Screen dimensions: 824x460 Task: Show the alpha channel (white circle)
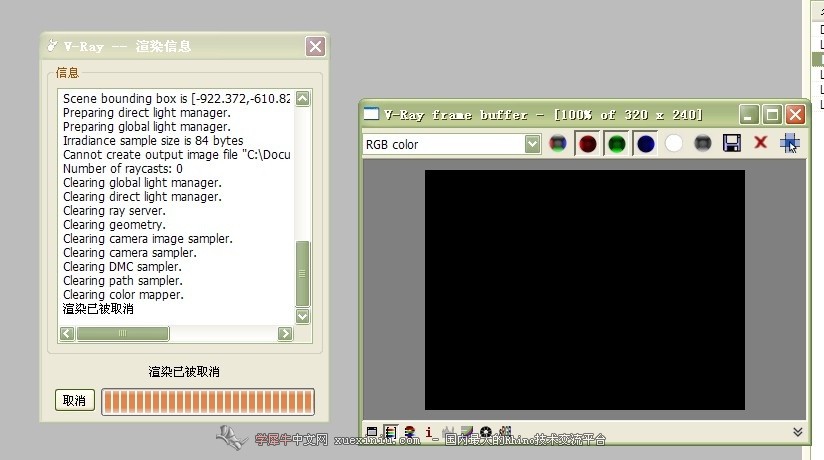pos(674,143)
